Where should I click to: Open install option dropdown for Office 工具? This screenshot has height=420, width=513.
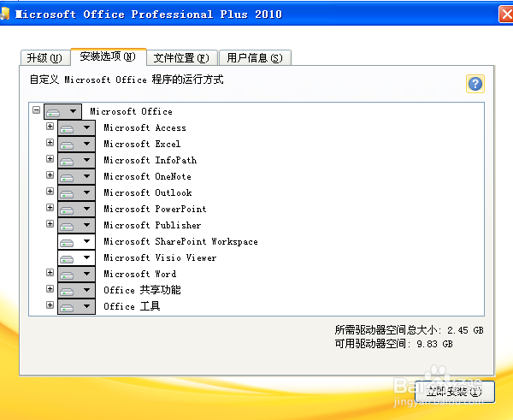click(x=77, y=306)
